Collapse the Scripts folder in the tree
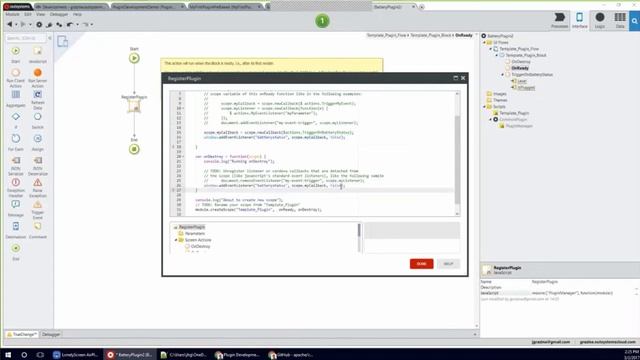This screenshot has height=360, width=640. [x=484, y=107]
